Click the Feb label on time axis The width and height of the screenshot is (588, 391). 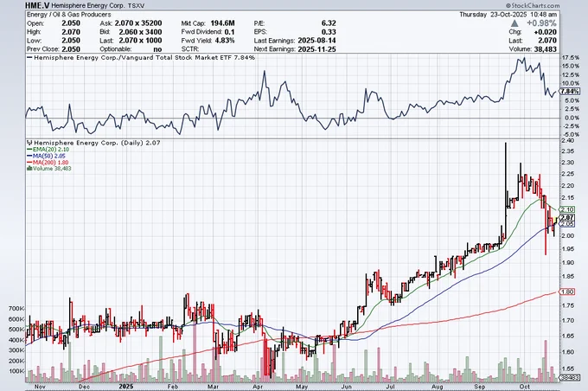(172, 387)
